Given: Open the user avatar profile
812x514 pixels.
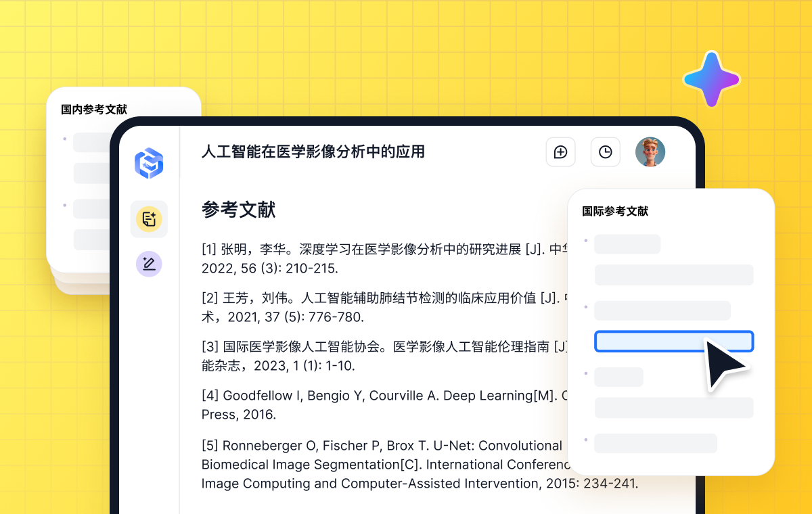Looking at the screenshot, I should click(650, 152).
